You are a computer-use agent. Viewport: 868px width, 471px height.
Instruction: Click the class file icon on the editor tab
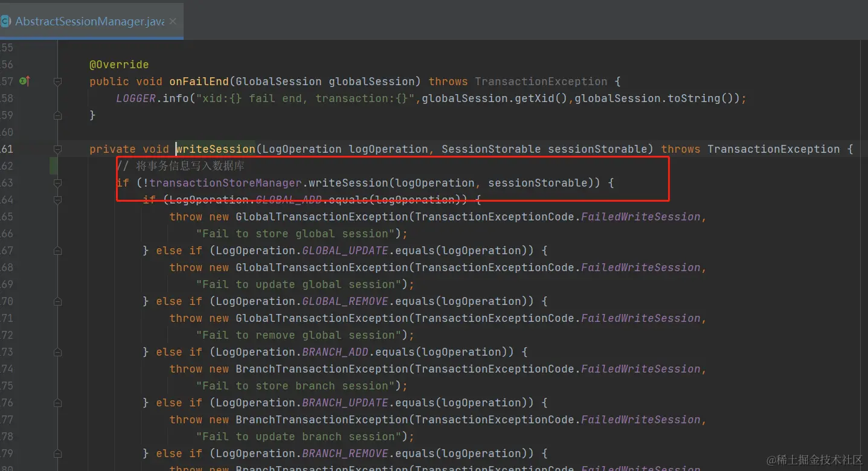coord(5,21)
